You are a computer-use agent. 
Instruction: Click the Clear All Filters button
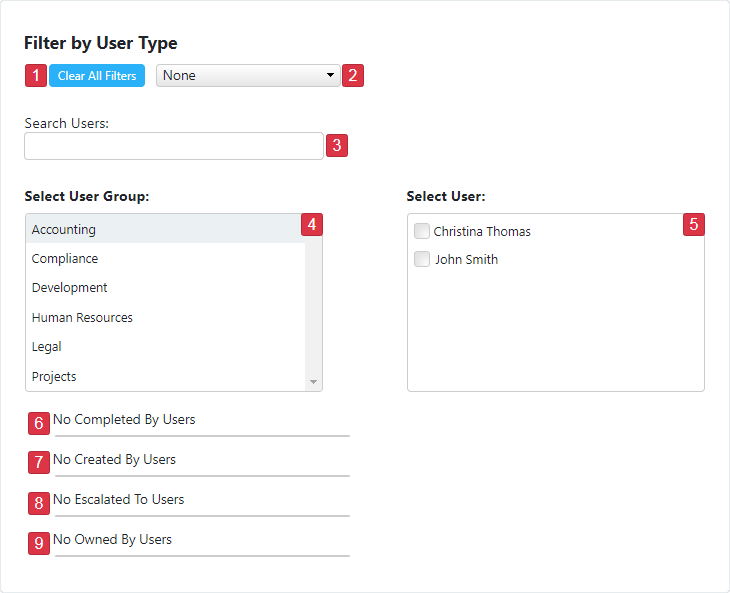(97, 75)
